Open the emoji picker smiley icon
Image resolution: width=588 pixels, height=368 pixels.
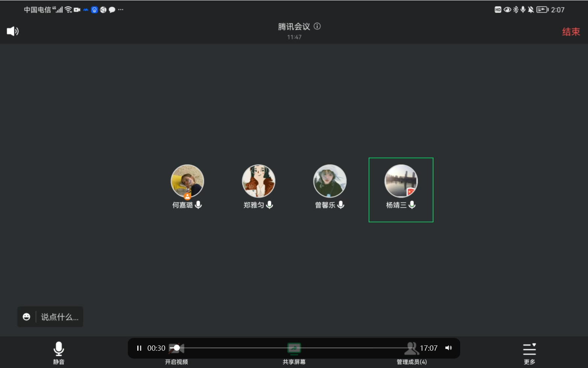[x=26, y=317]
